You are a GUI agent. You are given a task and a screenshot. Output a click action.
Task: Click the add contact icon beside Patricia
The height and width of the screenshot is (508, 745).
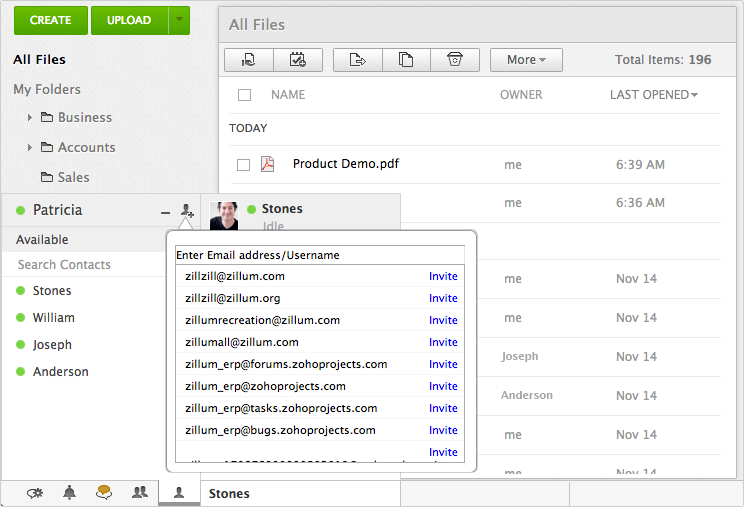(187, 211)
